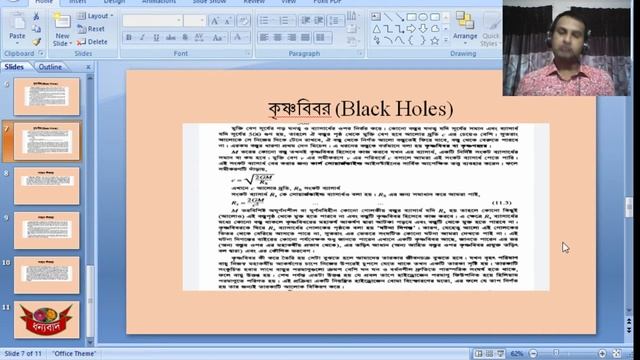The image size is (640, 360).
Task: Click the Reset slide button
Action: tap(91, 29)
